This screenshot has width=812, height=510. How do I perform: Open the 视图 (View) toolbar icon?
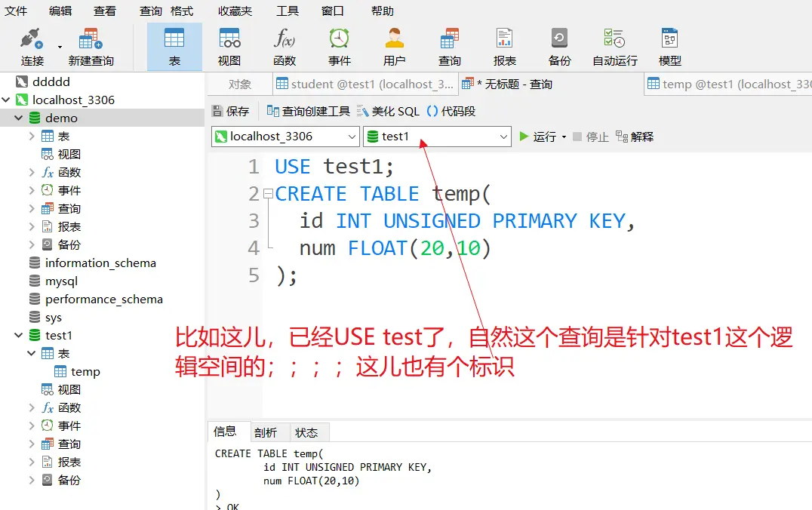(229, 47)
